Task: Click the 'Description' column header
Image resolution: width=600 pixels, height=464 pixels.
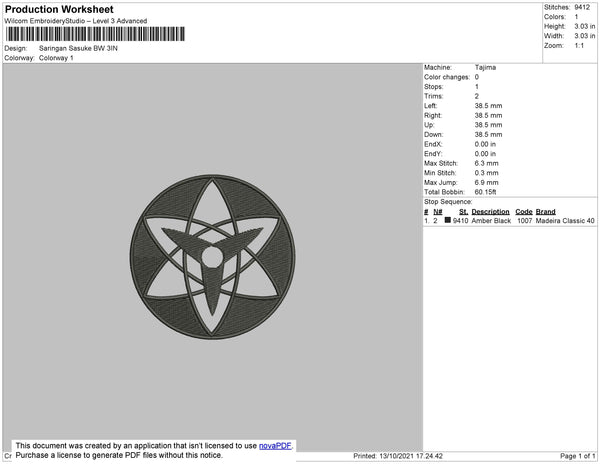Action: [x=490, y=212]
